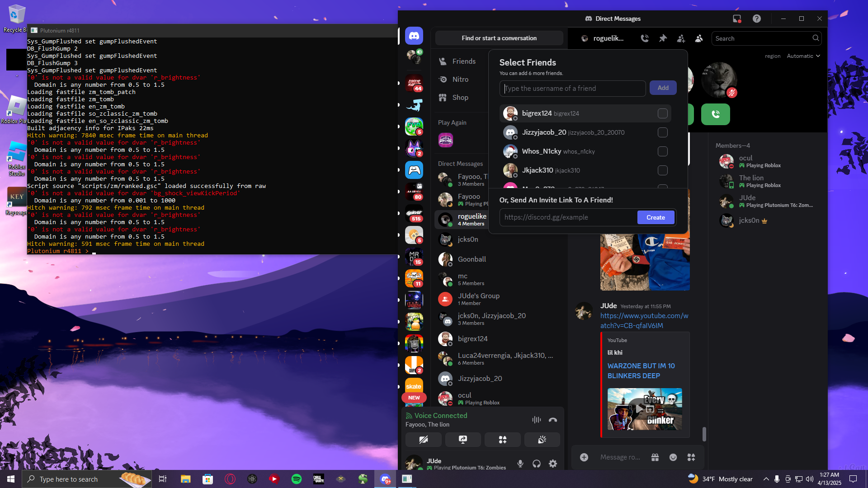Open Discord Help icon
868x488 pixels.
pyautogui.click(x=757, y=19)
